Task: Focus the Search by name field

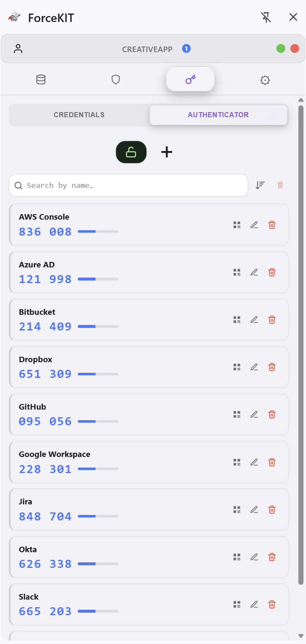Action: click(x=128, y=185)
